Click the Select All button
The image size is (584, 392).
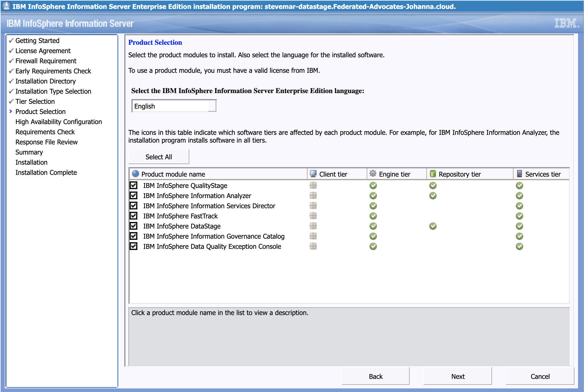159,157
